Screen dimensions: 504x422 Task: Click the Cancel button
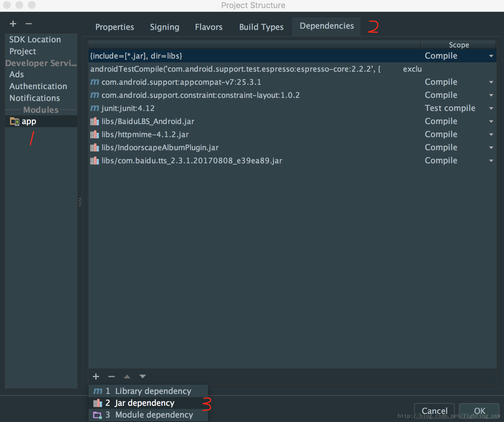pyautogui.click(x=434, y=411)
